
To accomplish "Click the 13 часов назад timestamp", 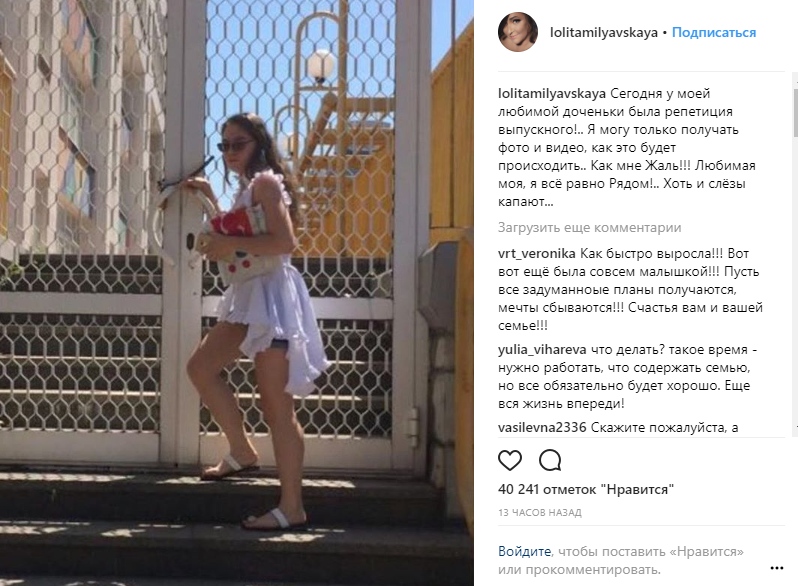I will [x=539, y=513].
